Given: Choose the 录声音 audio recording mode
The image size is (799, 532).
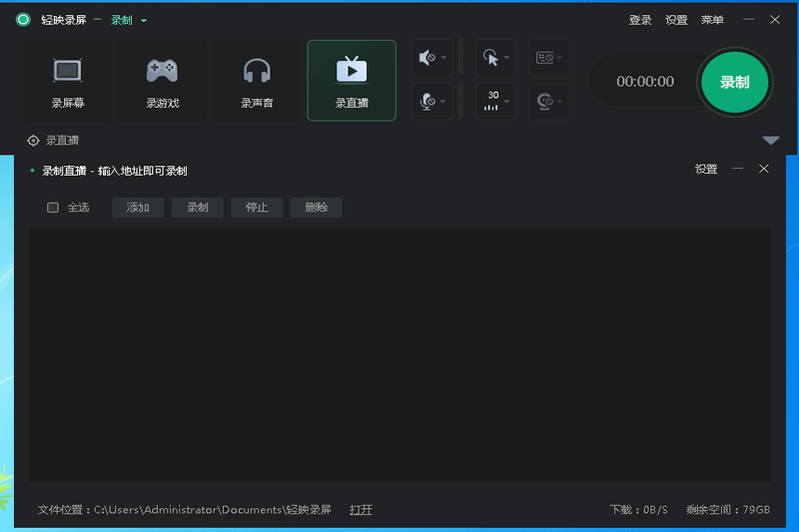Looking at the screenshot, I should click(257, 81).
